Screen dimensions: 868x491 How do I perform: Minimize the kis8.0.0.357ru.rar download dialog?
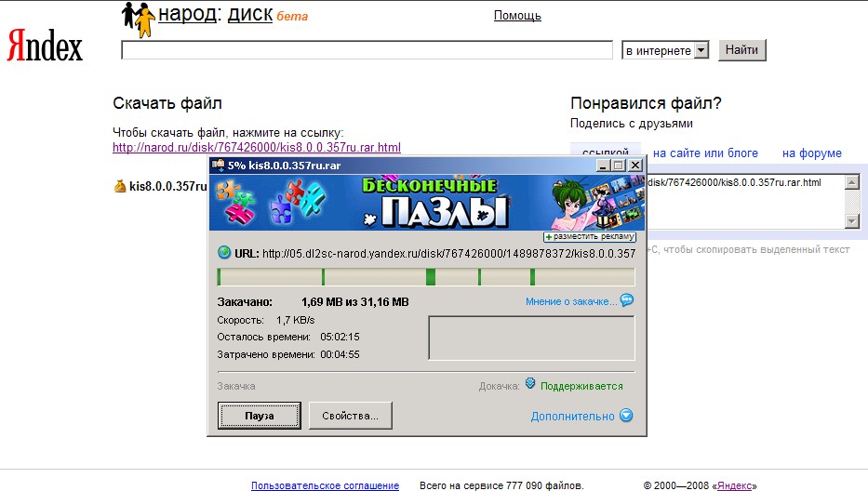[603, 165]
